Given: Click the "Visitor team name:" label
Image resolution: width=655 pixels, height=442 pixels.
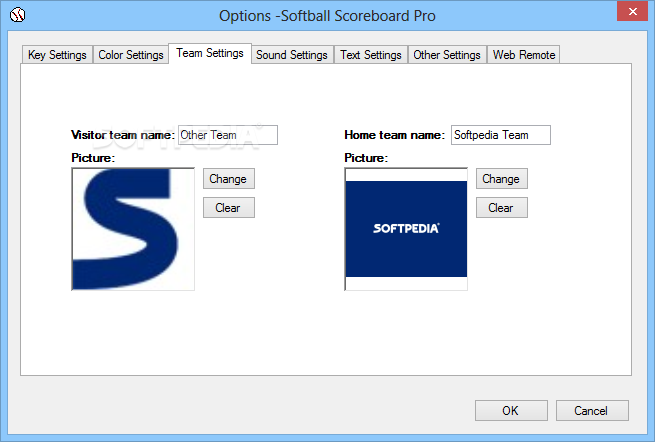Looking at the screenshot, I should [x=123, y=135].
